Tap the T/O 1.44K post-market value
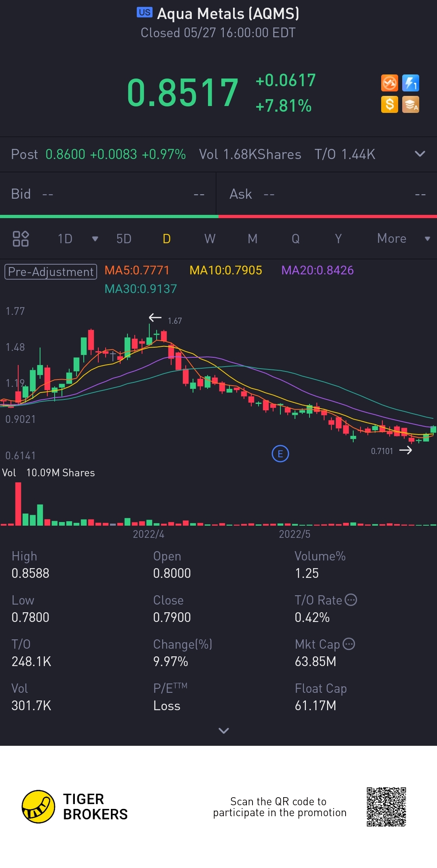Viewport: 437px width, 868px height. point(345,154)
